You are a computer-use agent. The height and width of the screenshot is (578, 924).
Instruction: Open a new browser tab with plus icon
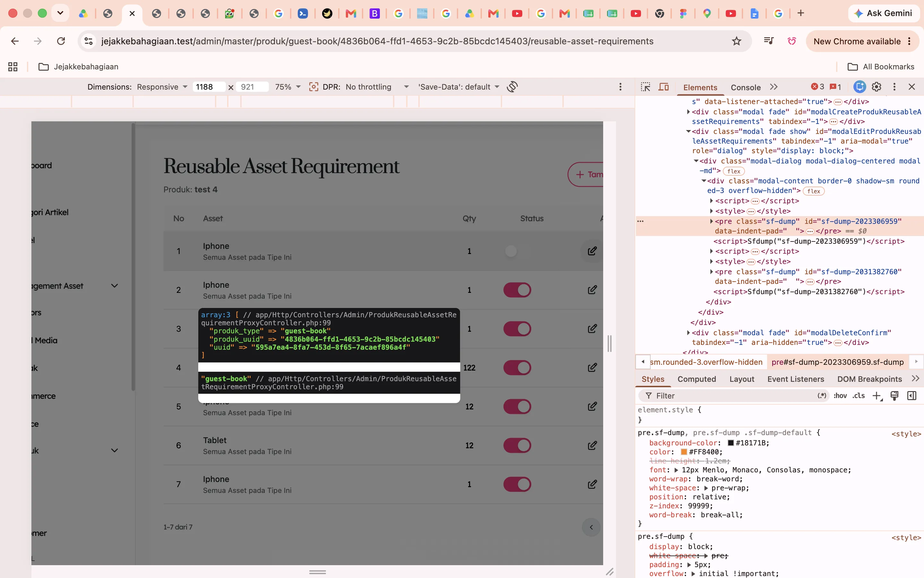[801, 13]
